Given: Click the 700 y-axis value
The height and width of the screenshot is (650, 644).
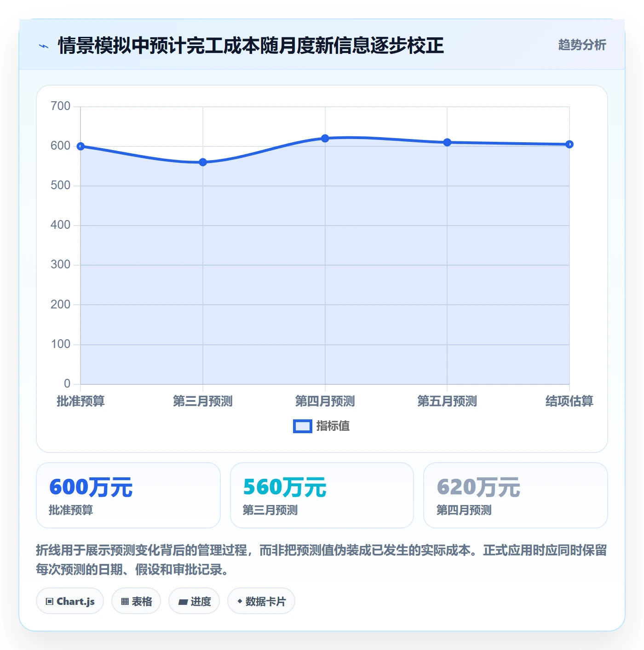Looking at the screenshot, I should coord(60,106).
